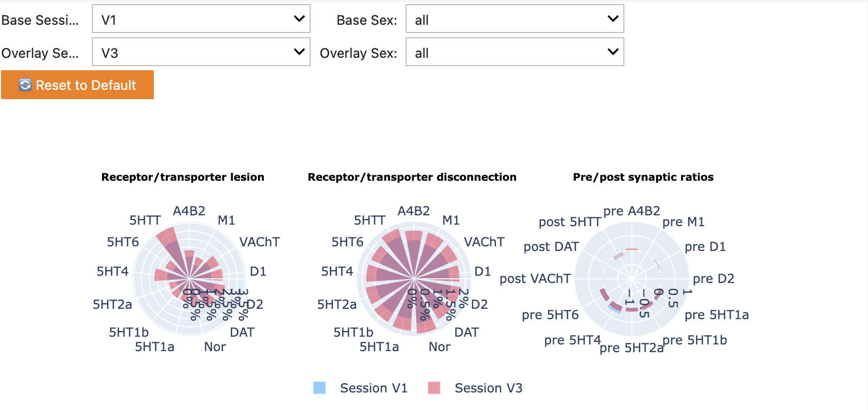
Task: Click the Session V1 blue legend swatch
Action: (x=320, y=387)
